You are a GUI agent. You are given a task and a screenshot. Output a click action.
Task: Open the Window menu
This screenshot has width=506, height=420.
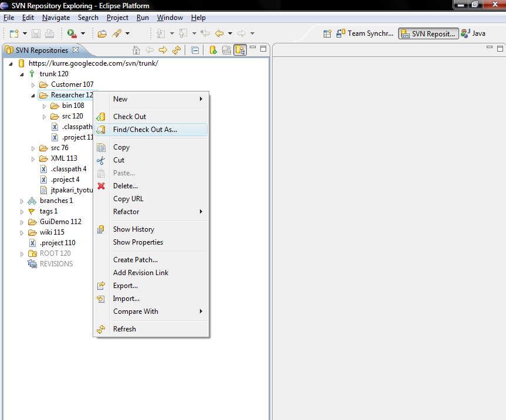170,18
